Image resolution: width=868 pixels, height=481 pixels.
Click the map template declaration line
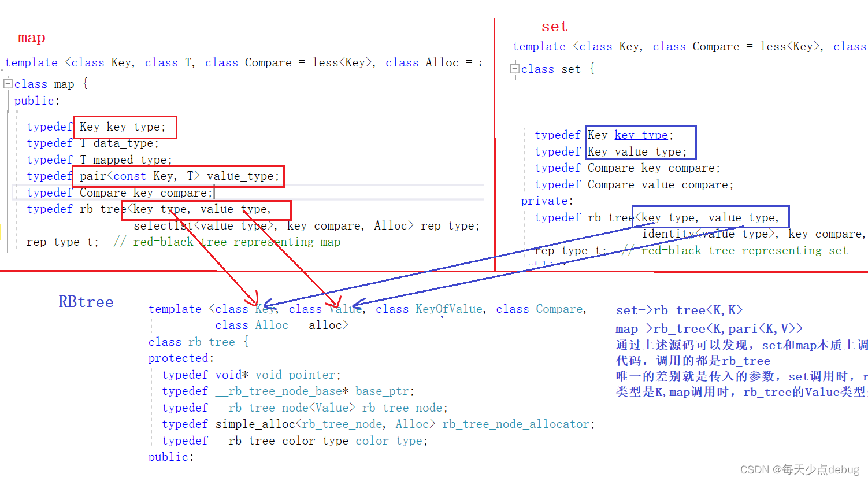click(x=243, y=62)
